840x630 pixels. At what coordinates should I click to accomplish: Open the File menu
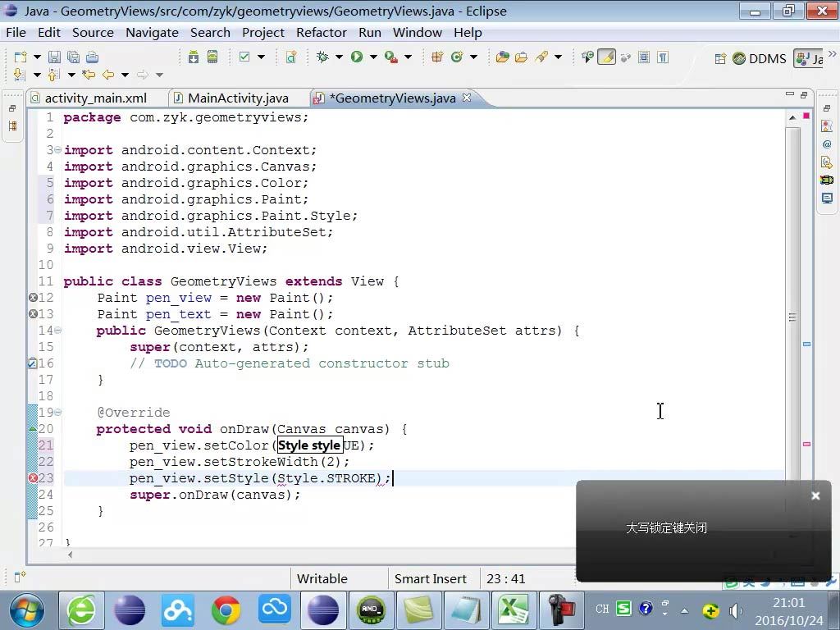tap(16, 32)
